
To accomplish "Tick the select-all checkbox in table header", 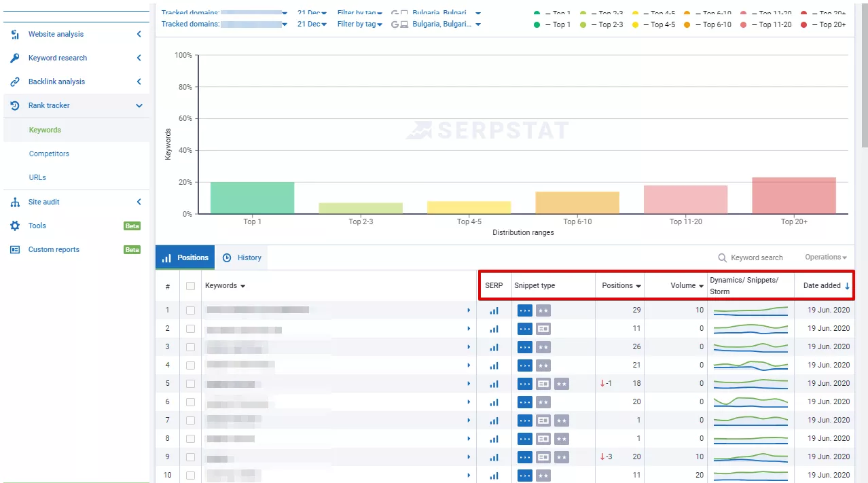I will [190, 286].
